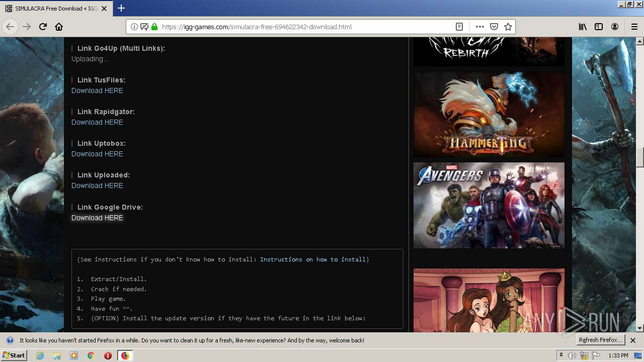Show site information icon in URL bar

(134, 27)
